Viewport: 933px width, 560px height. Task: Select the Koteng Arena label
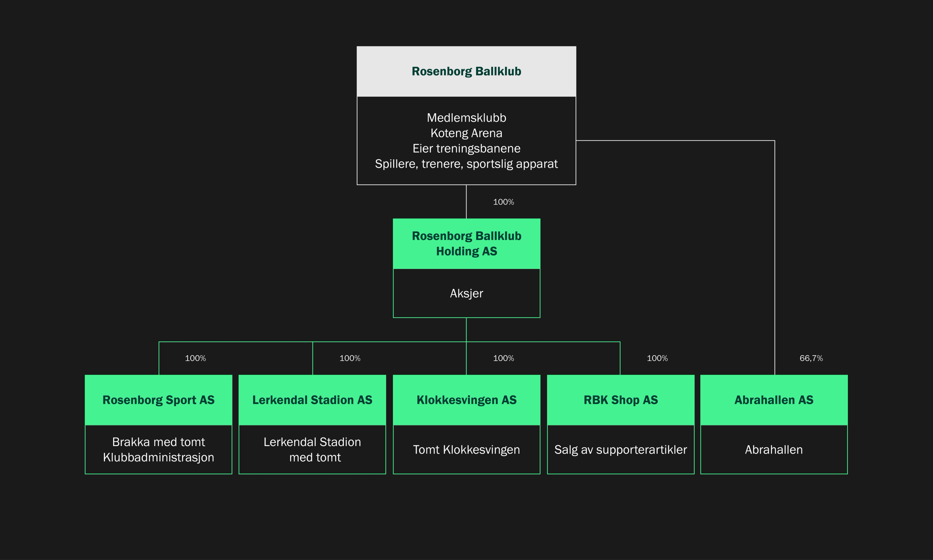(466, 133)
